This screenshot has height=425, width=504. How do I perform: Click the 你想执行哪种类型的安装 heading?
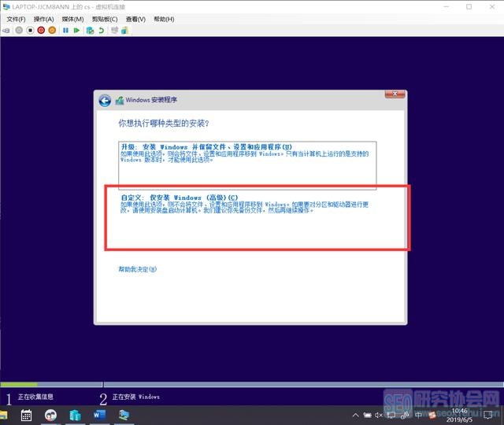click(x=164, y=124)
